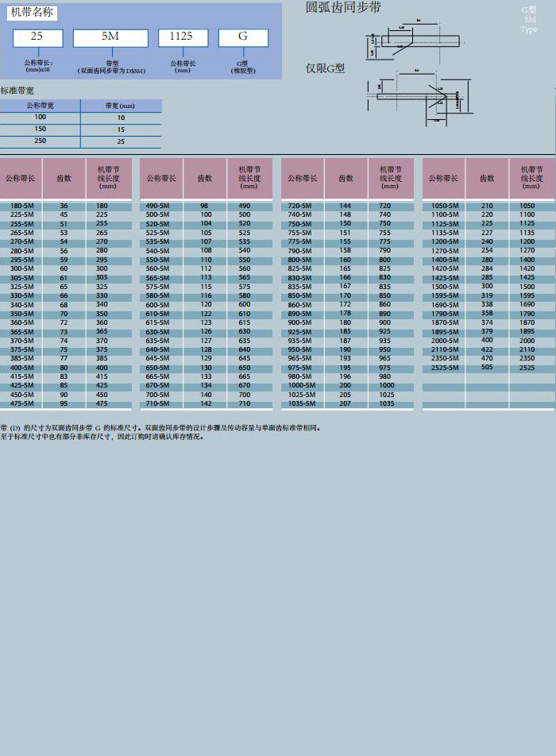Select the 5M belt type box
This screenshot has height=756, width=556.
pyautogui.click(x=110, y=37)
